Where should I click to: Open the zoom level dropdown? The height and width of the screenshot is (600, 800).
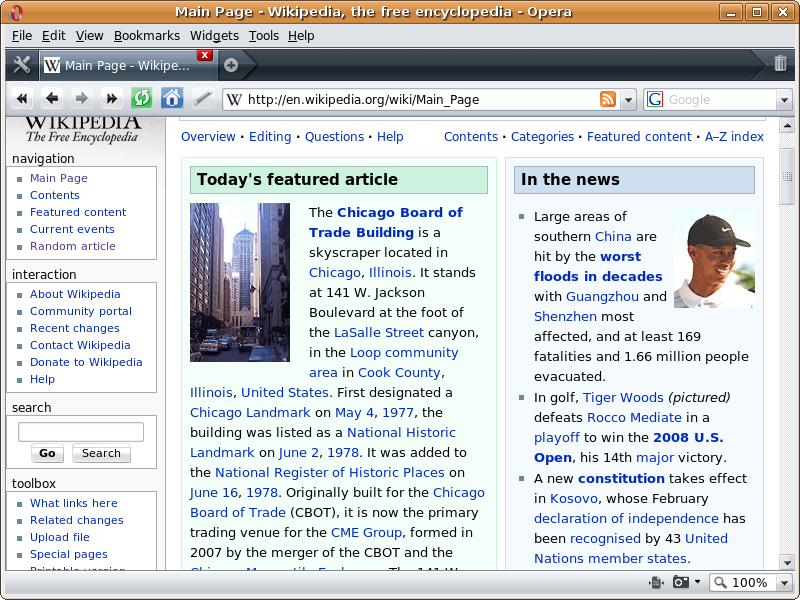[785, 582]
